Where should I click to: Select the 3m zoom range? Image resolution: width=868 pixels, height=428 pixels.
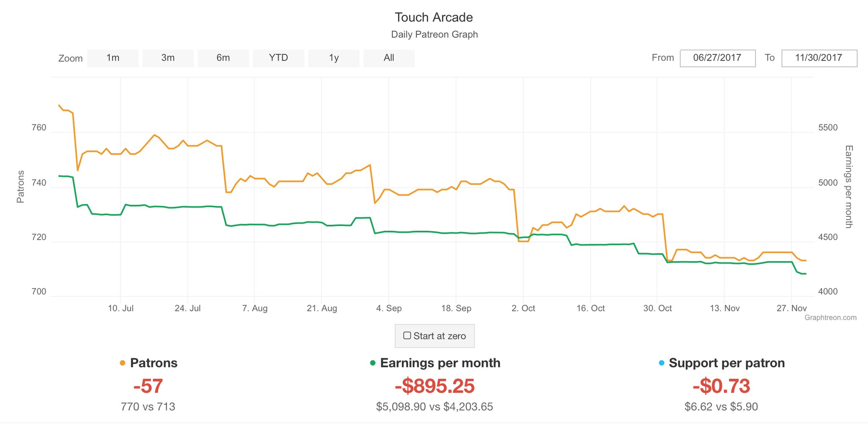tap(168, 58)
